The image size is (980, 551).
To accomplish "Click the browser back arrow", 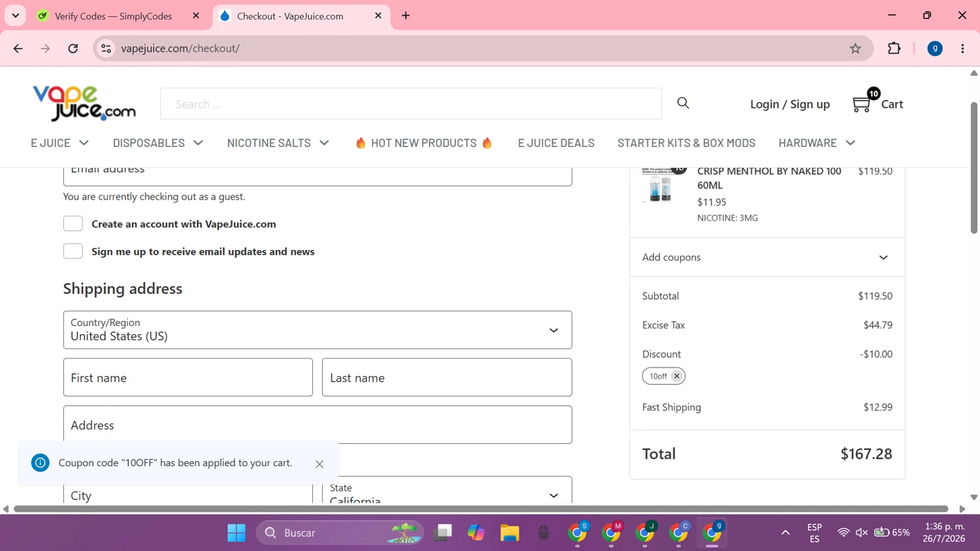I will pyautogui.click(x=18, y=48).
